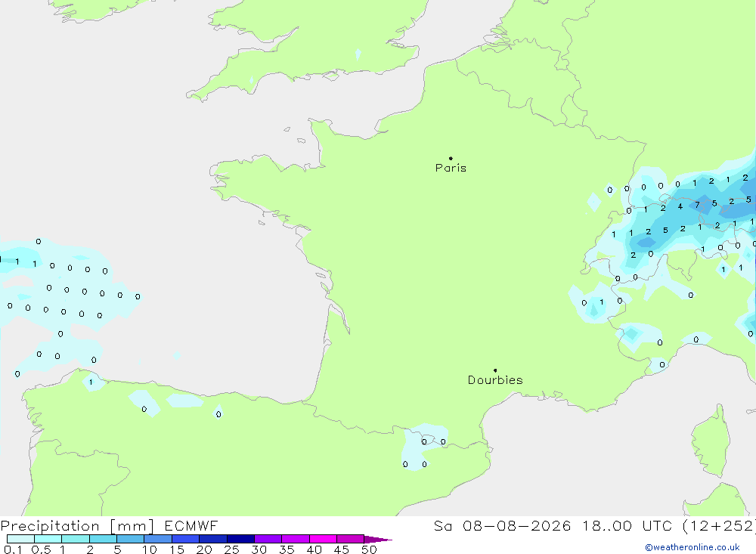Pick the legend swatch between 40 and 45

click(x=323, y=539)
